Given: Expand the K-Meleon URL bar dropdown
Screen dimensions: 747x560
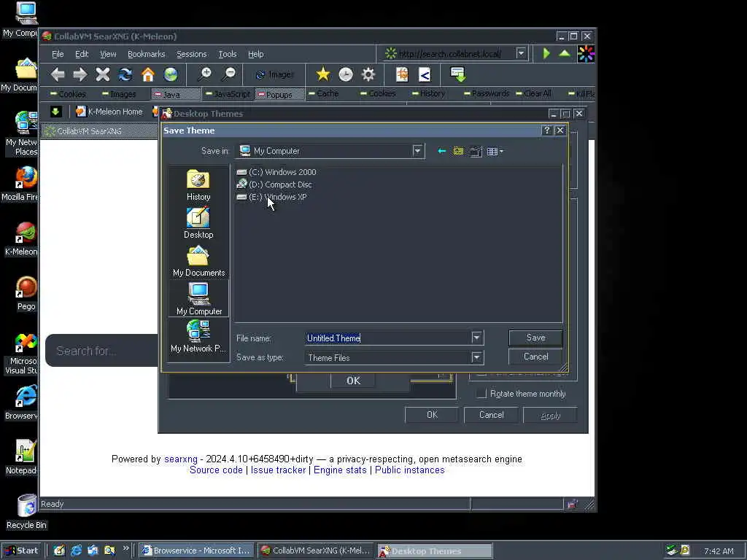Looking at the screenshot, I should coord(521,53).
